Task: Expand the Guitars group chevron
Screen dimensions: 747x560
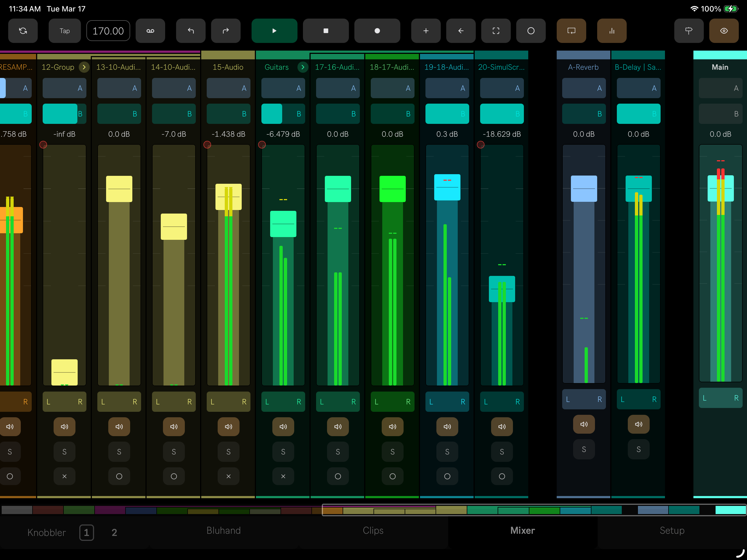Action: click(x=303, y=67)
